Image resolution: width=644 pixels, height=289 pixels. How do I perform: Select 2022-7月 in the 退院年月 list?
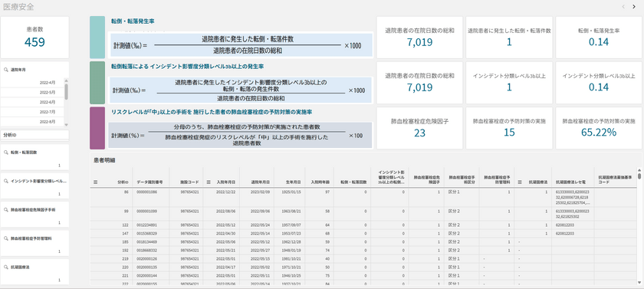coord(32,112)
